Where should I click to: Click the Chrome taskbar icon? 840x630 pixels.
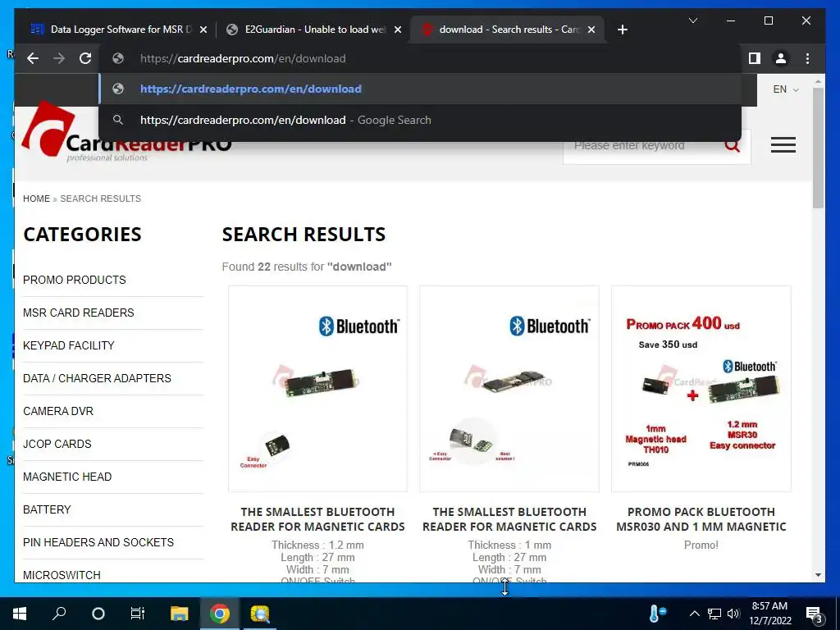click(x=220, y=614)
